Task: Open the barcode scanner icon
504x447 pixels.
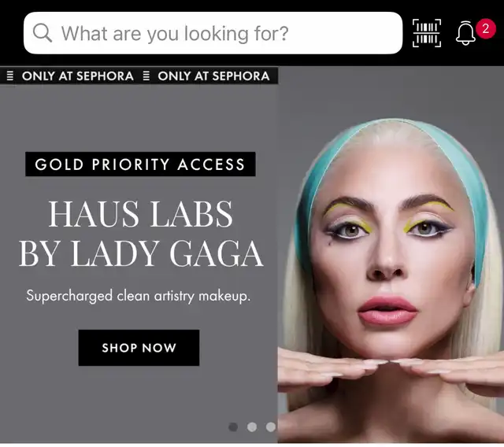Action: pos(427,33)
